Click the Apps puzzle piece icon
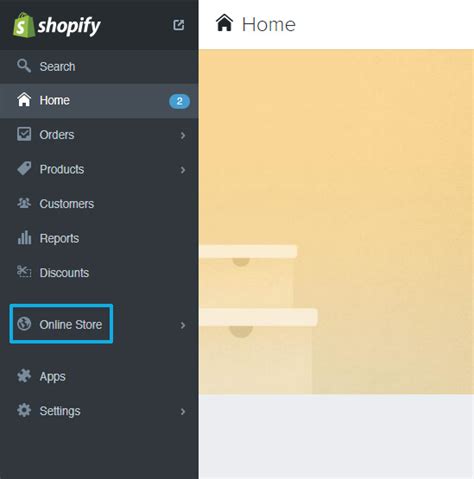474x479 pixels. click(x=24, y=376)
